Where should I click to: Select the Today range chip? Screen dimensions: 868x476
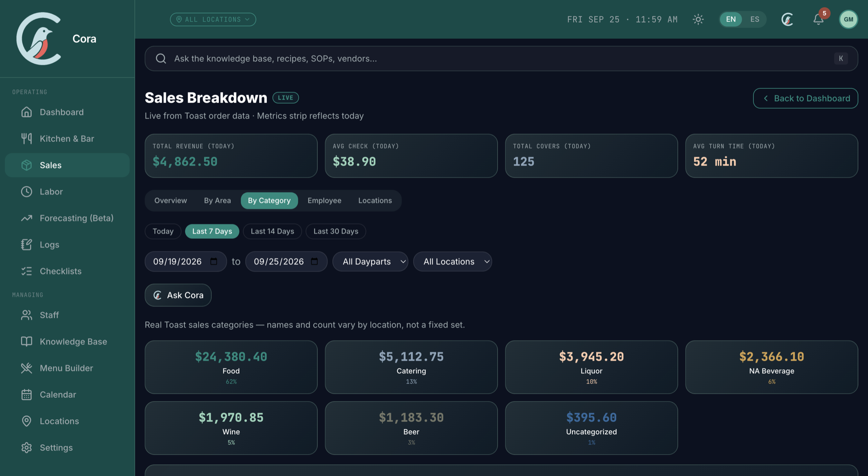pyautogui.click(x=163, y=231)
